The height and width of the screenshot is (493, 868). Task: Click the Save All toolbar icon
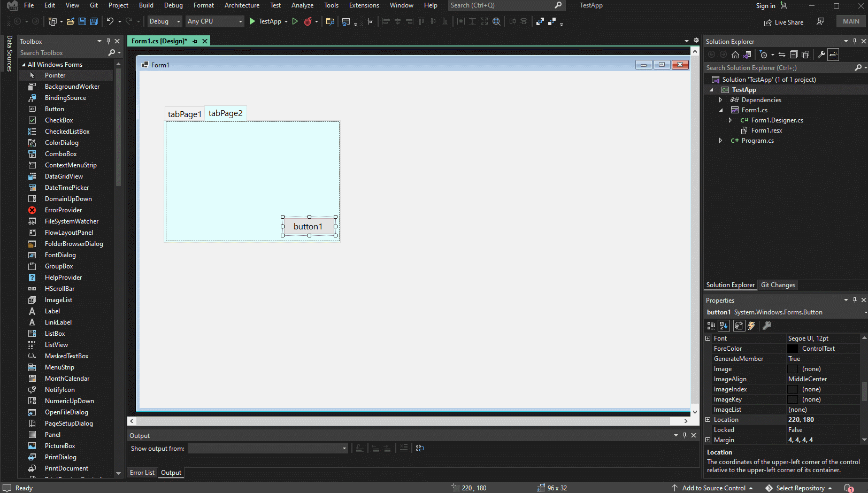(x=94, y=21)
